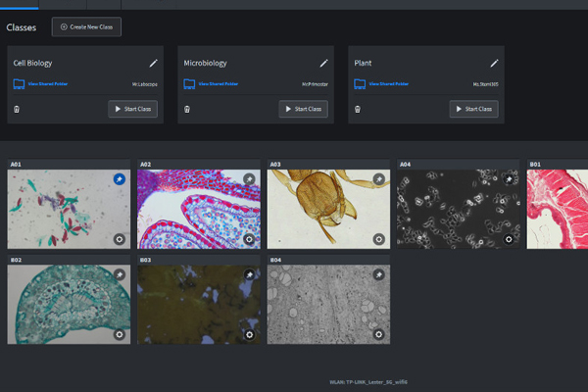Toggle the pin on A03 thumbnail
Viewport: 588px width, 392px height.
[x=379, y=179]
